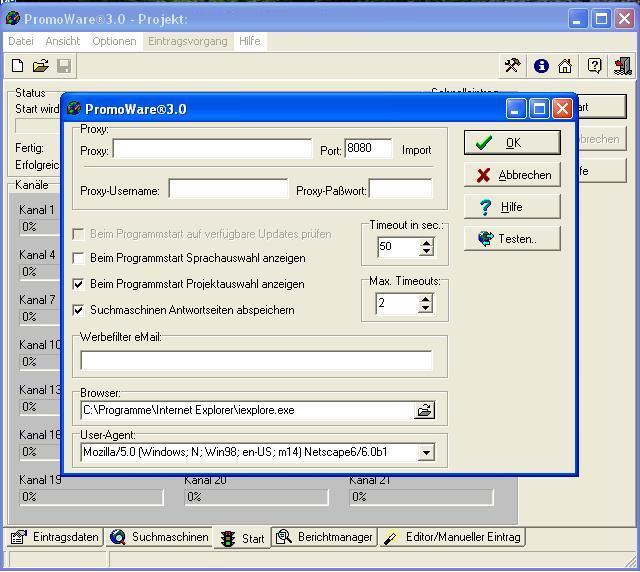Open the Eintragsvorgang menu

click(188, 41)
